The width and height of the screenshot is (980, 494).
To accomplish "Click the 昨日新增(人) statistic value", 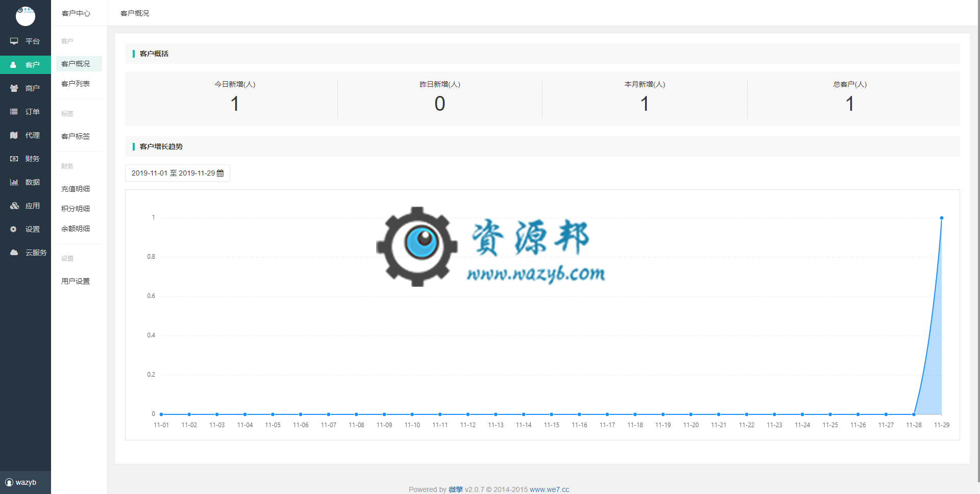I will [x=440, y=104].
